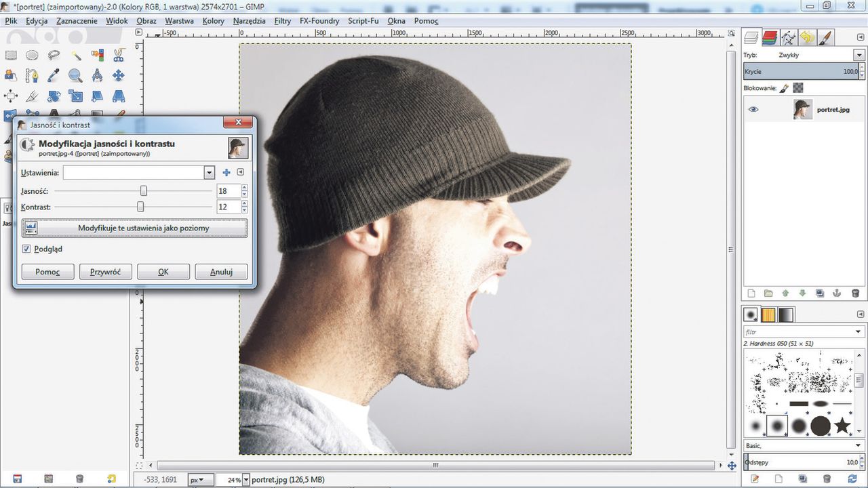Click the Pomoc button in dialog
868x488 pixels.
coord(47,272)
